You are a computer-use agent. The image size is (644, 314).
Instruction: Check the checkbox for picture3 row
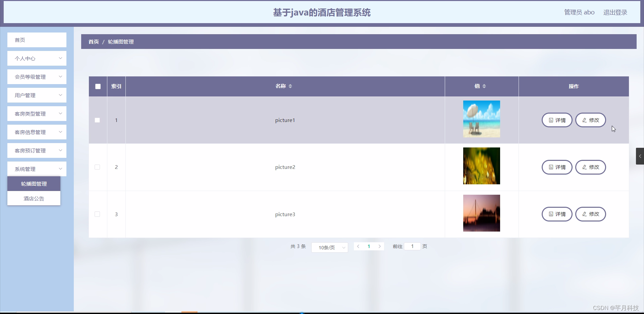pos(97,214)
